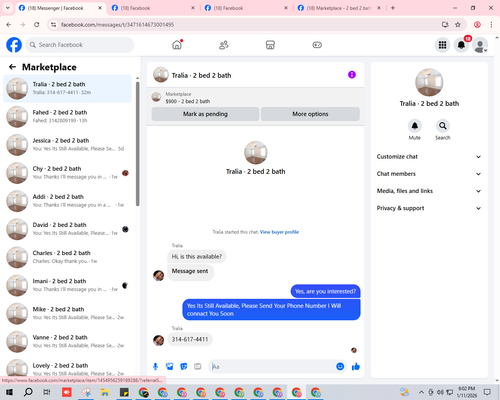Open Task View on the taskbar

click(x=47, y=392)
